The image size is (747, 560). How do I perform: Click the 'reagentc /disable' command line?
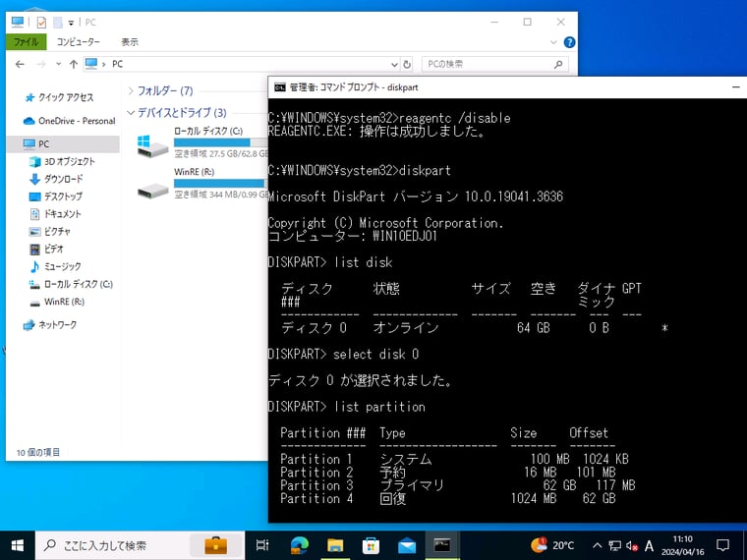389,118
